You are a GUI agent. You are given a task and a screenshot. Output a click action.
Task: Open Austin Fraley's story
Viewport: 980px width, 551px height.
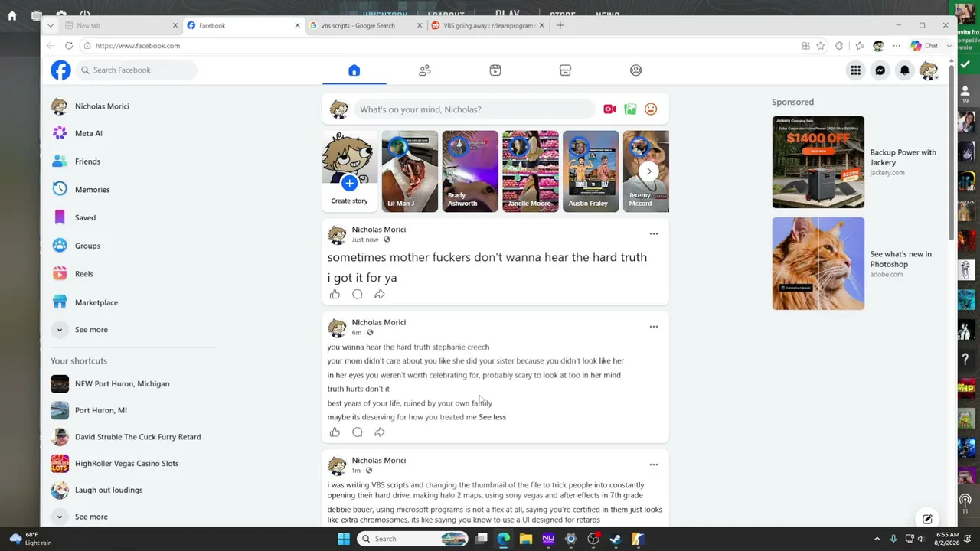coord(590,171)
